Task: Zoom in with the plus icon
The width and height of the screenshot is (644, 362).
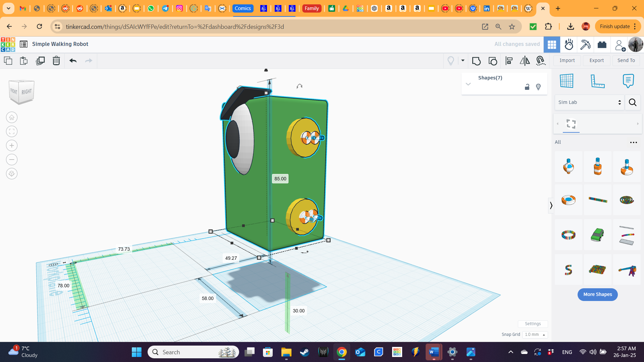Action: coord(12,145)
